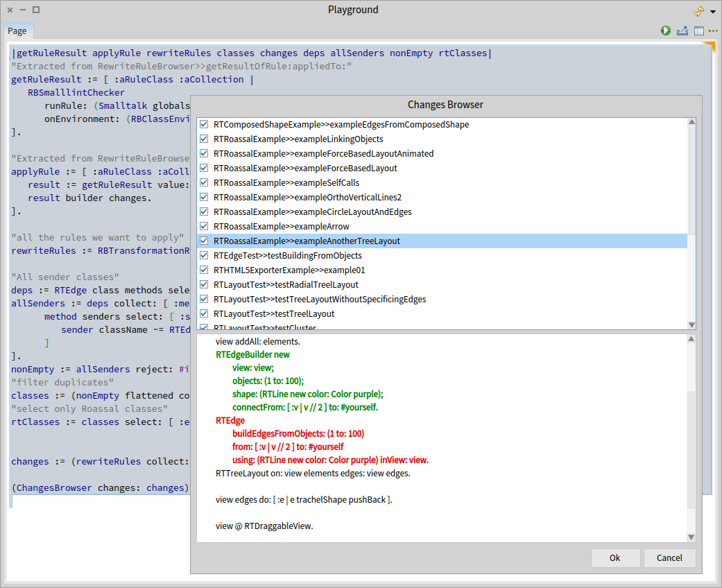Open the window menu dropdown arrow in title bar
Viewport: 722px width, 588px height.
pos(713,12)
